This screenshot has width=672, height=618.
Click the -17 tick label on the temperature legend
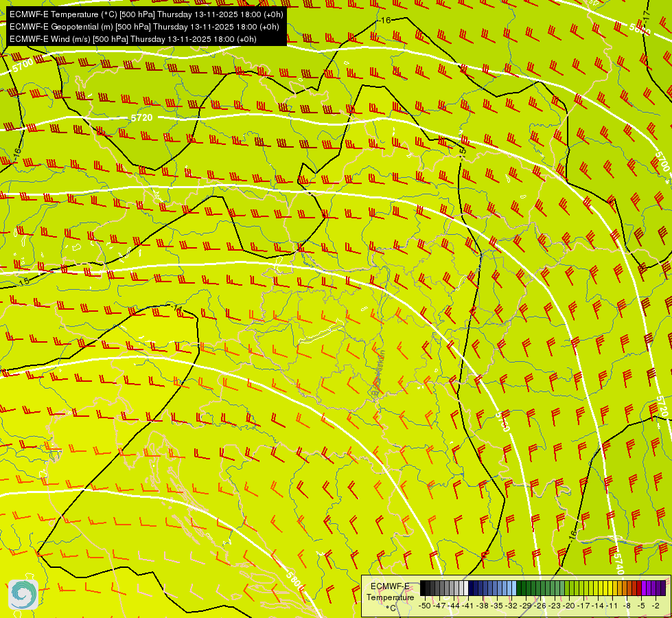[583, 606]
